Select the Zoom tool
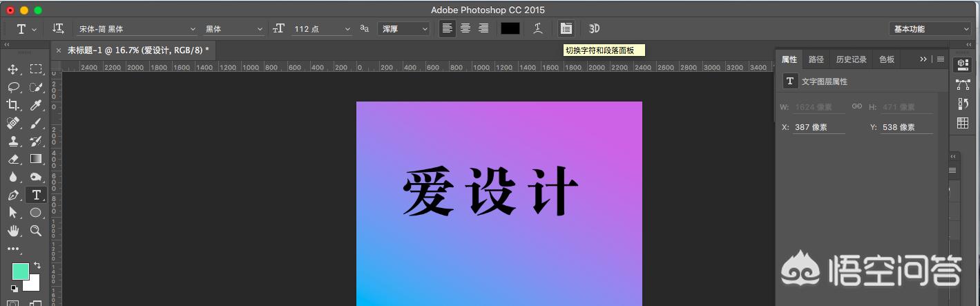Screen dimensions: 980x306 coord(36,231)
